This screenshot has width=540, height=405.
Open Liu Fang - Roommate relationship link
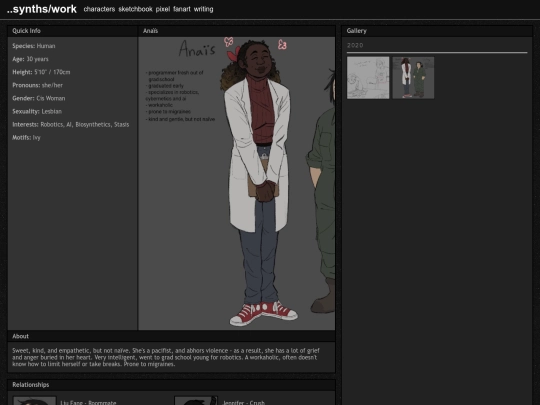88,402
